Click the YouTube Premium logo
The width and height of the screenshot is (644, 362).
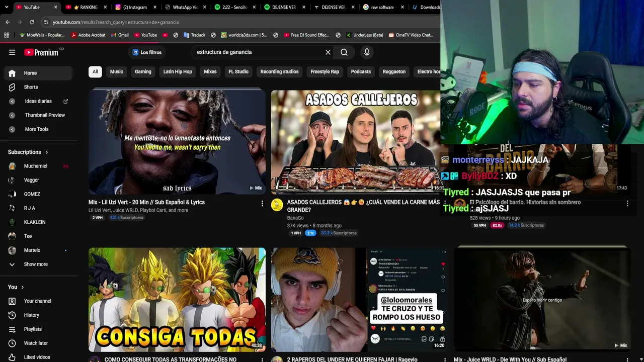point(41,52)
